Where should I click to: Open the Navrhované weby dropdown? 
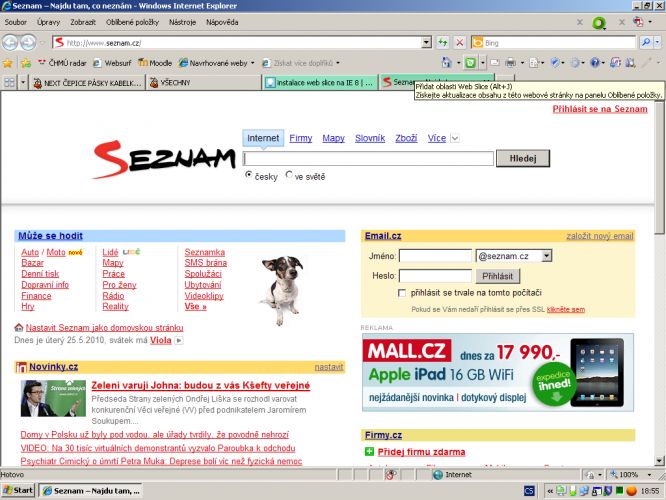point(253,63)
